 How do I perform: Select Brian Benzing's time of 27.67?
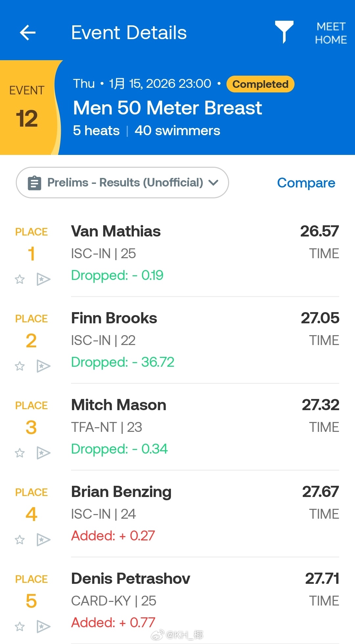(x=320, y=491)
